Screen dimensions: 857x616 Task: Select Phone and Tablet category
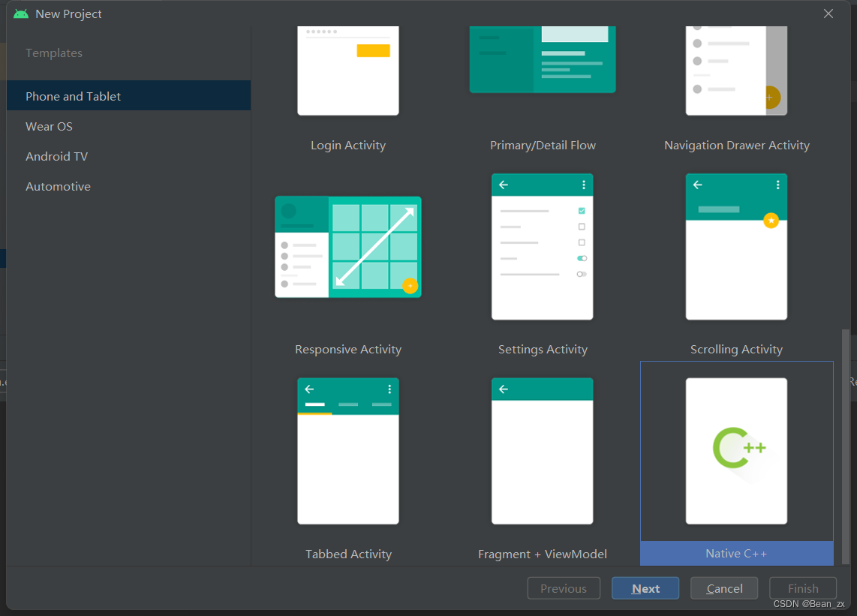coord(128,95)
